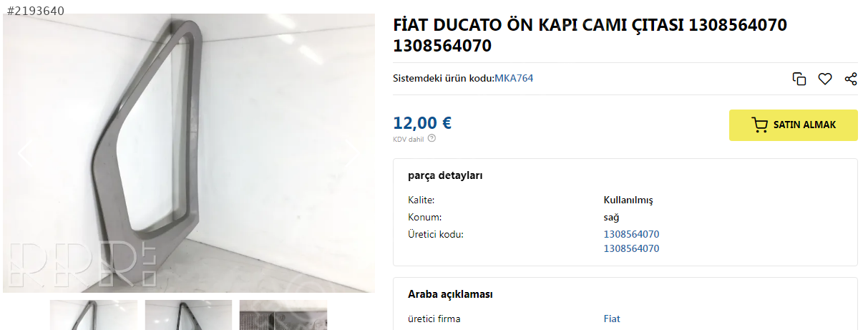
Task: Open the main product photo
Action: 189,153
